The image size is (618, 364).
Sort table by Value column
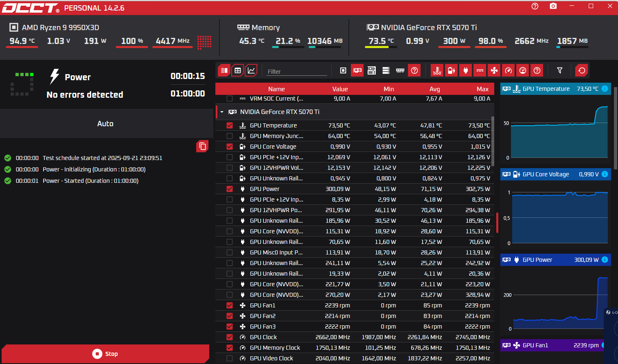pos(340,89)
